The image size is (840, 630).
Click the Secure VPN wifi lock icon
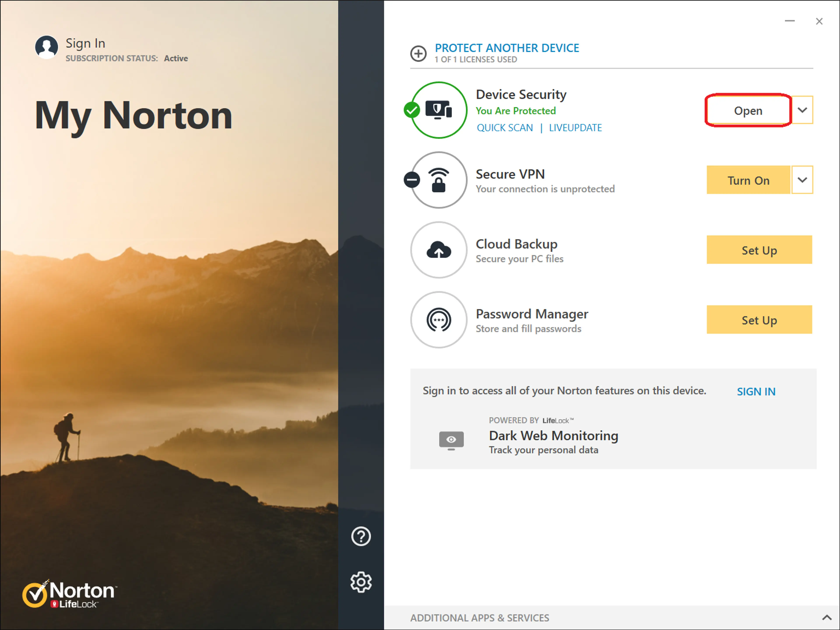pyautogui.click(x=439, y=180)
